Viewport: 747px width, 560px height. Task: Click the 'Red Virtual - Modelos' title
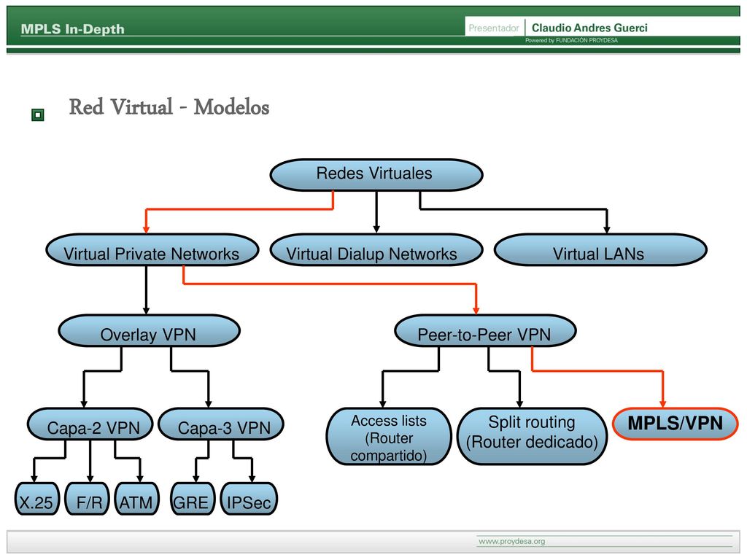click(169, 107)
